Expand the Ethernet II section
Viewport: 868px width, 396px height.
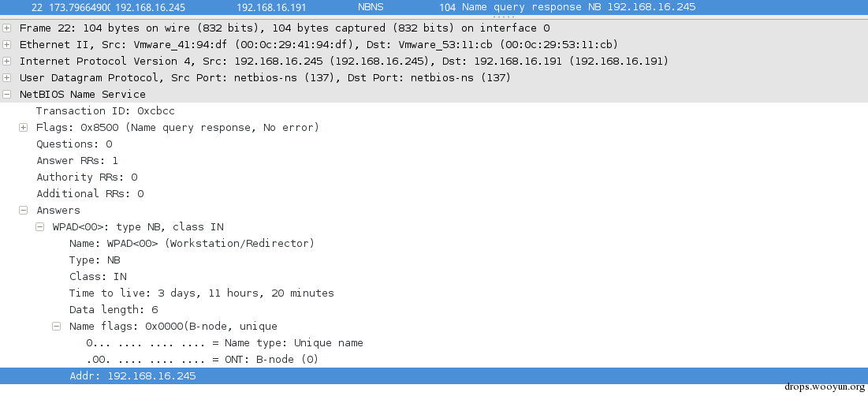(x=6, y=45)
